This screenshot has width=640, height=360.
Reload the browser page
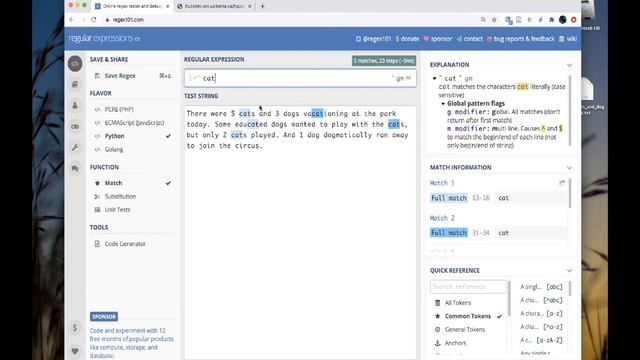[93, 20]
